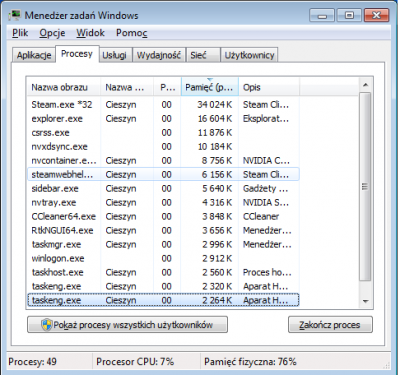This screenshot has width=400, height=375.
Task: Click the process list scrollbar thumb
Action: coord(366,187)
